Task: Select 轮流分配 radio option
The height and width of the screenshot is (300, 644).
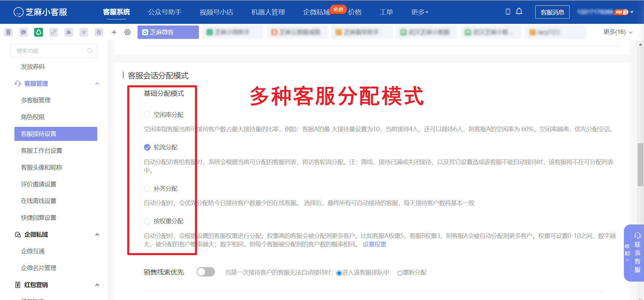Action: [x=147, y=147]
